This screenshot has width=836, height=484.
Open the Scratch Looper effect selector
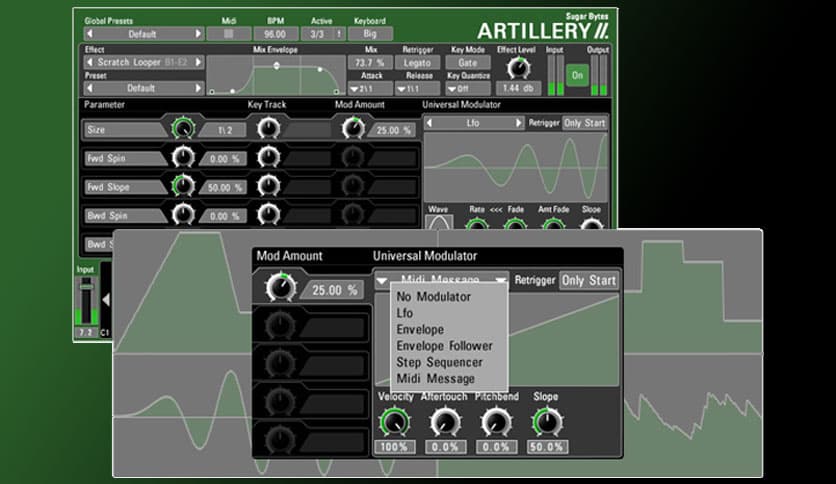(144, 62)
